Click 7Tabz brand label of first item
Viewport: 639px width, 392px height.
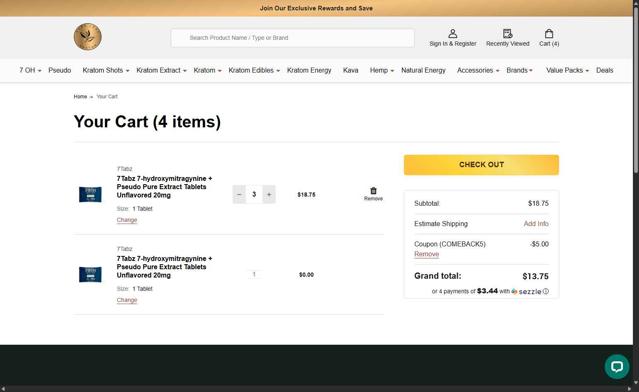pyautogui.click(x=124, y=169)
